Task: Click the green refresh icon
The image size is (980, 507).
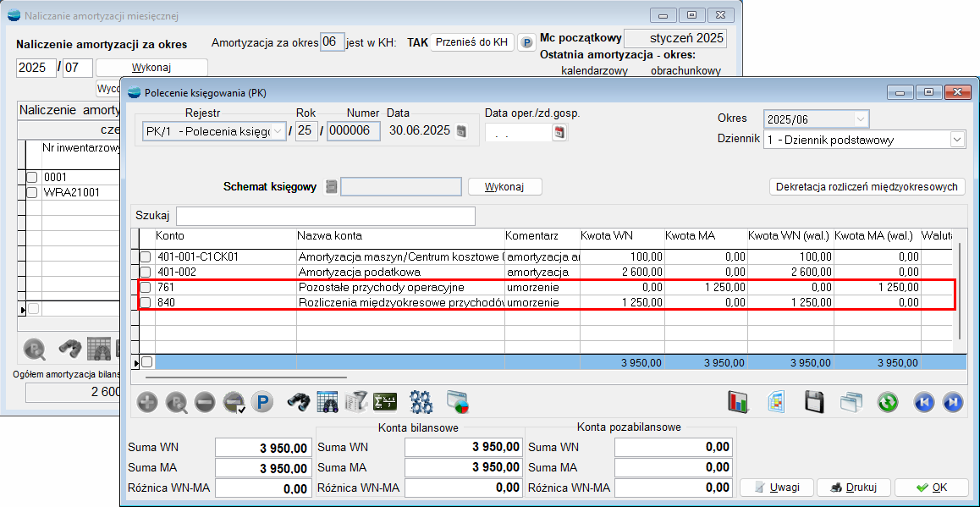Action: pos(887,401)
